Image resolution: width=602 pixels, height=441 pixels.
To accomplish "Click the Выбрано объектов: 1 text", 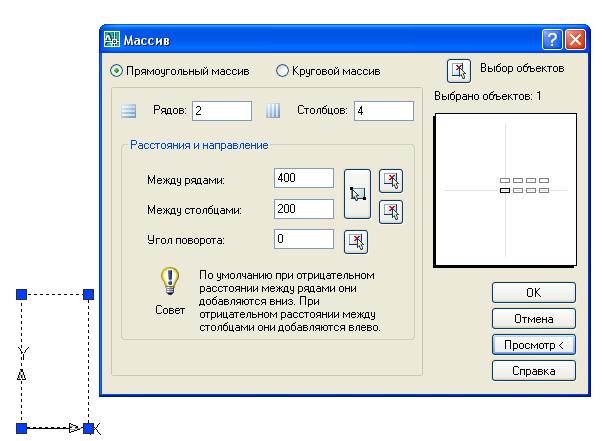I will pos(488,96).
